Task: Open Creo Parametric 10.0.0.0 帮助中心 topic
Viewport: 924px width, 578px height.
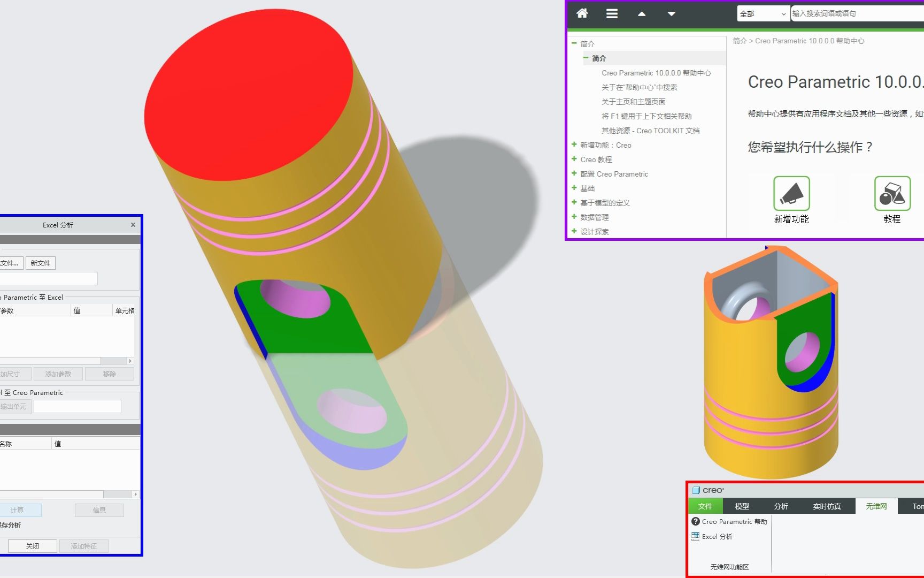Action: tap(656, 73)
